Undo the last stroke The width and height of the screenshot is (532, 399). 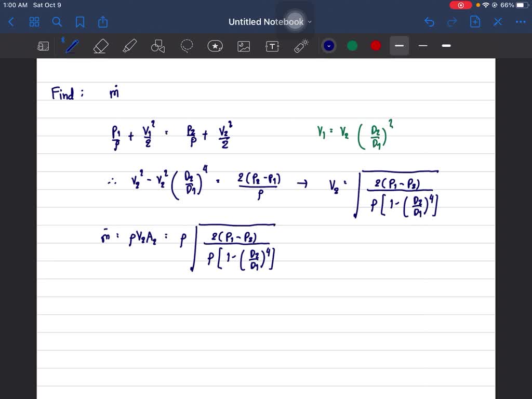(x=429, y=22)
